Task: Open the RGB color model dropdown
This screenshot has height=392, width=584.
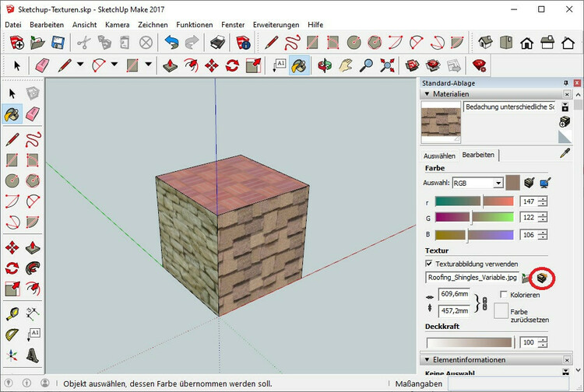Action: tap(498, 183)
